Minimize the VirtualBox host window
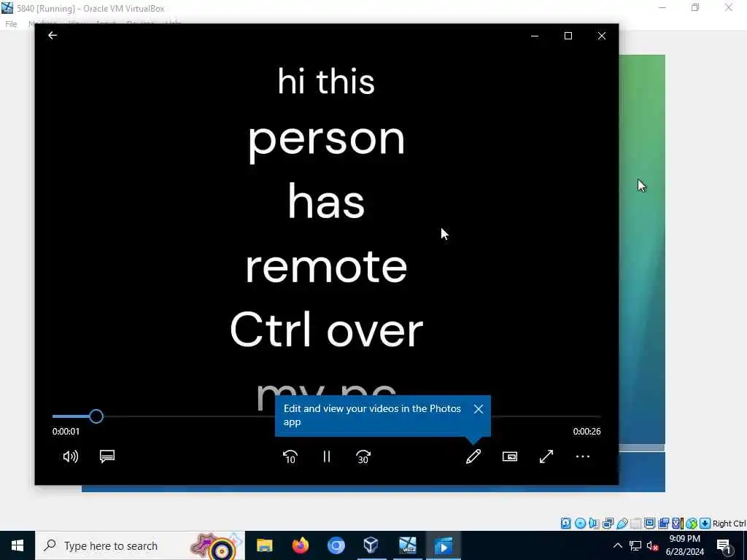Viewport: 747px width, 560px height. 662,7
